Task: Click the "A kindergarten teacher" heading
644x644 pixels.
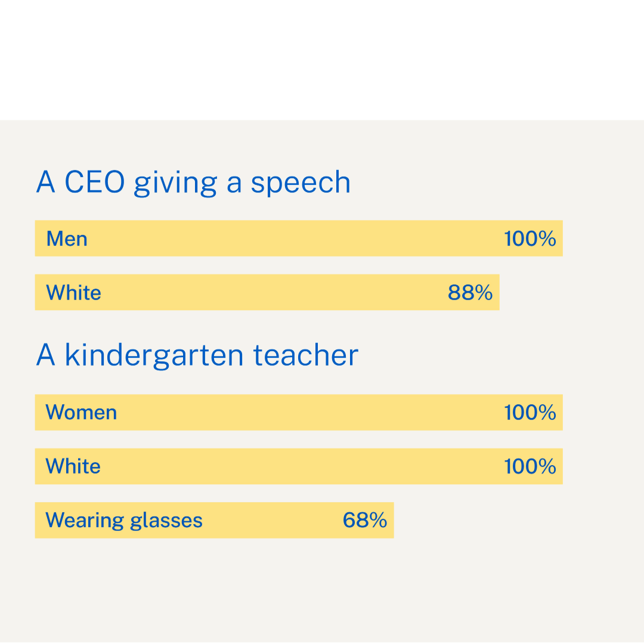Action: 197,355
